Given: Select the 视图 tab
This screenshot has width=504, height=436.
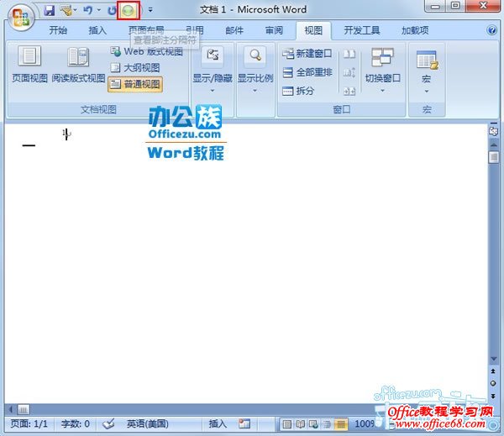Looking at the screenshot, I should click(313, 30).
